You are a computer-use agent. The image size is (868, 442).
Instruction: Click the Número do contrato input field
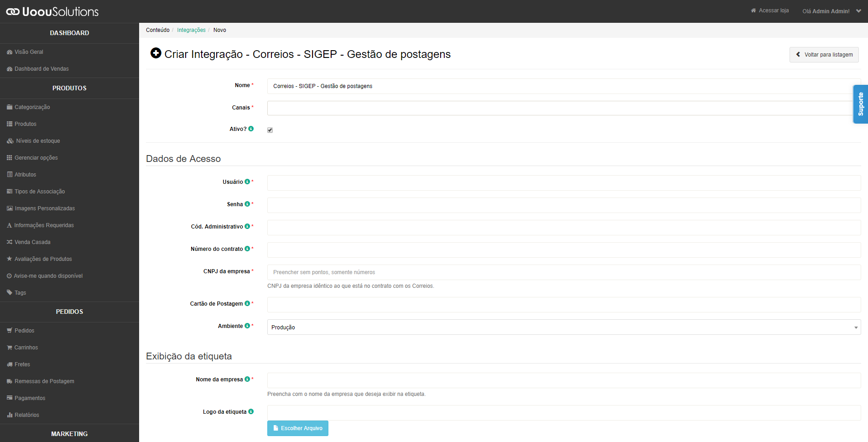564,250
